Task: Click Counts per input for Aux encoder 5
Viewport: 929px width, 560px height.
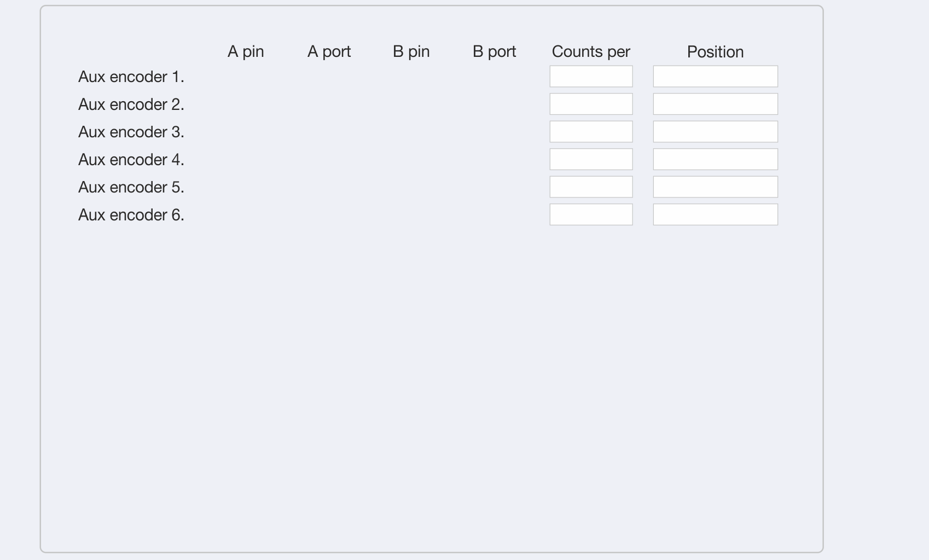Action: point(591,187)
